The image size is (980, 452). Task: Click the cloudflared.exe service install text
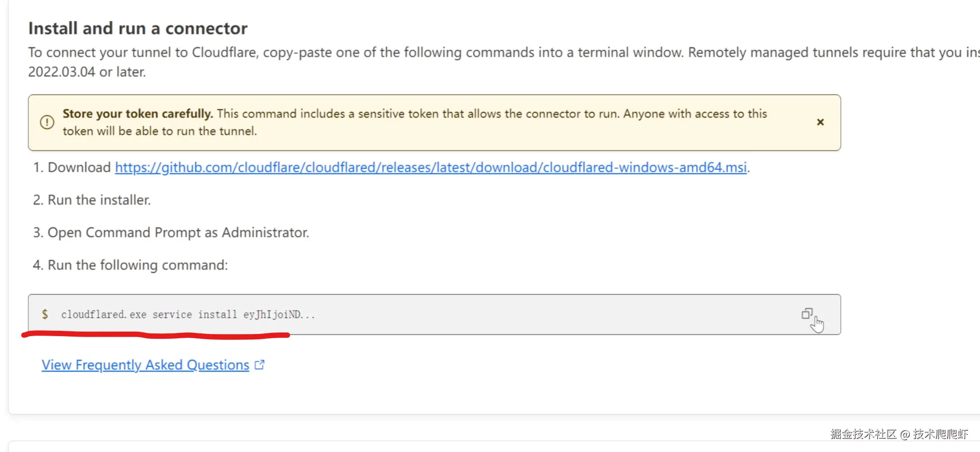[149, 314]
